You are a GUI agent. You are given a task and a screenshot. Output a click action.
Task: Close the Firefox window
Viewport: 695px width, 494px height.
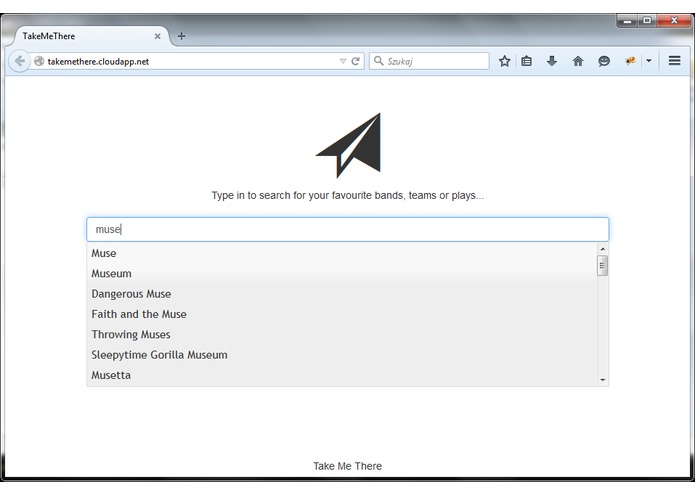674,21
